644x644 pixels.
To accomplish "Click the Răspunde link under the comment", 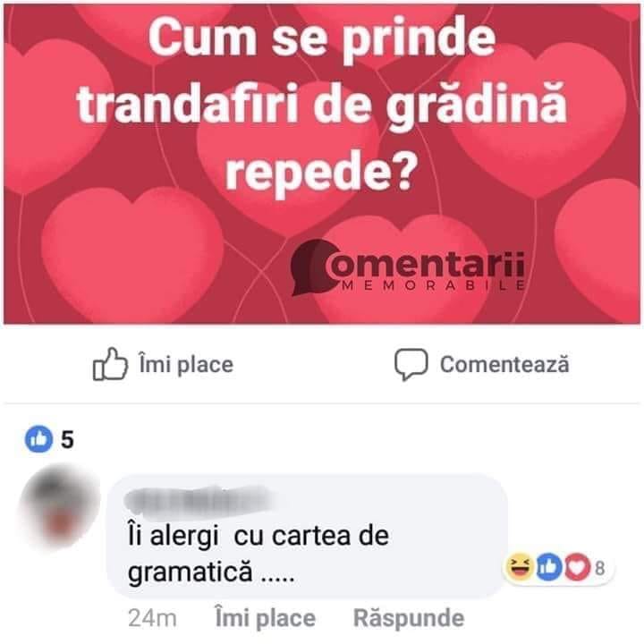I will tap(409, 618).
